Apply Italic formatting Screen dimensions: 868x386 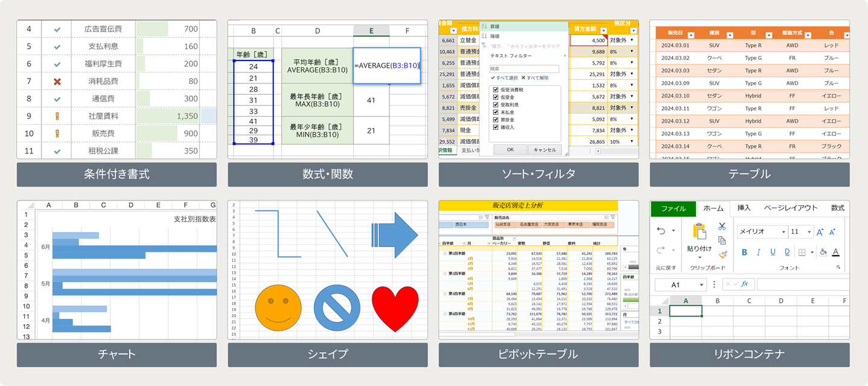[x=758, y=253]
